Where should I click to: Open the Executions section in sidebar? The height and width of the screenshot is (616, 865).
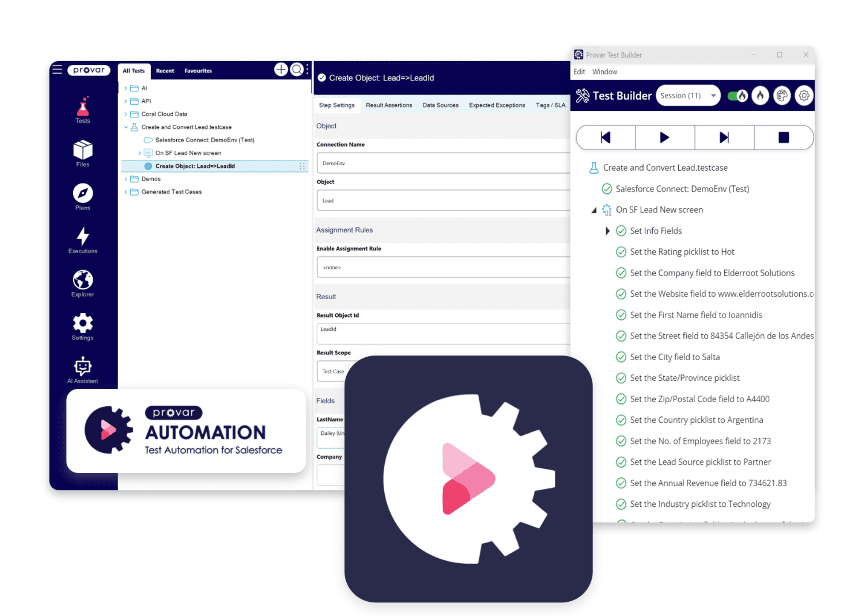82,240
